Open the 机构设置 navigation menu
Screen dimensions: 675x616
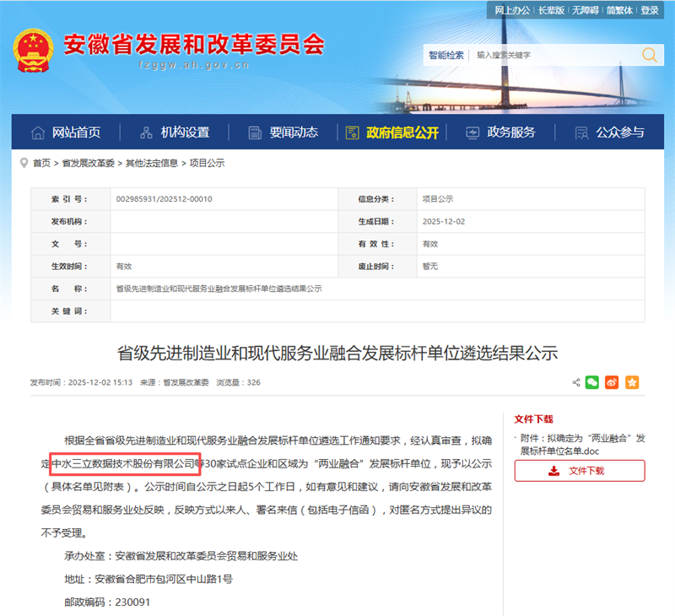click(x=175, y=132)
